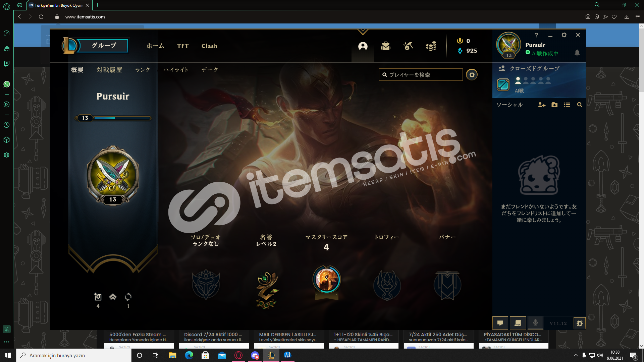Viewport: 644px width, 362px height.
Task: Open Opera sidebar settings gear
Action: (6, 155)
